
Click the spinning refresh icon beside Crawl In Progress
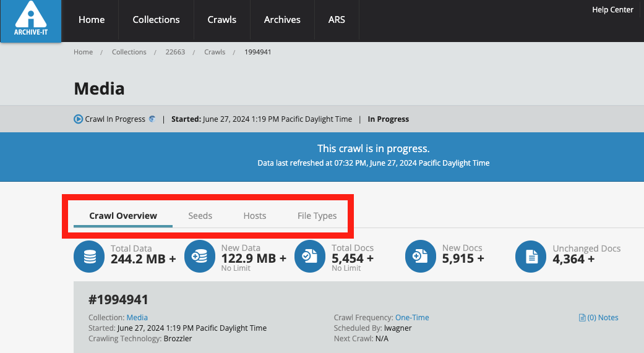point(152,119)
